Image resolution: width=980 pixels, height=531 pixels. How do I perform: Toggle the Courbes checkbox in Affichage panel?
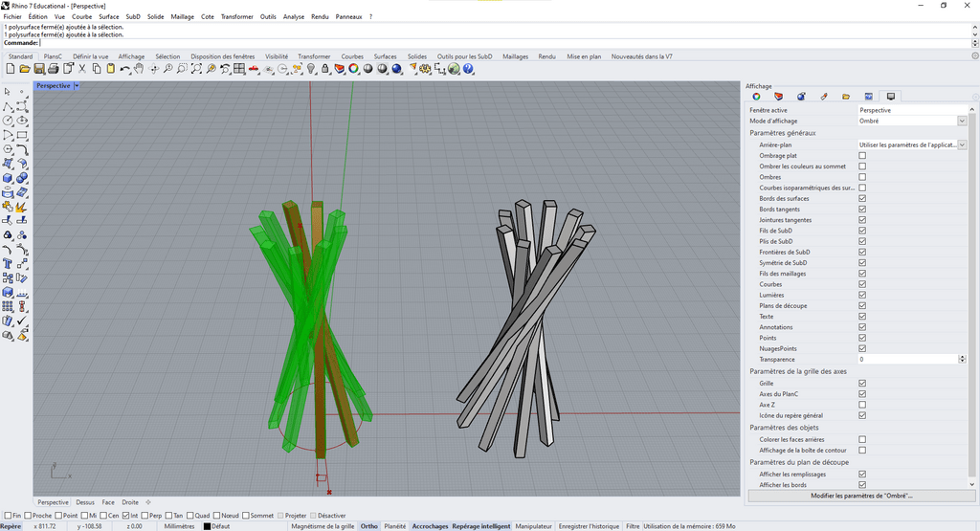tap(862, 284)
